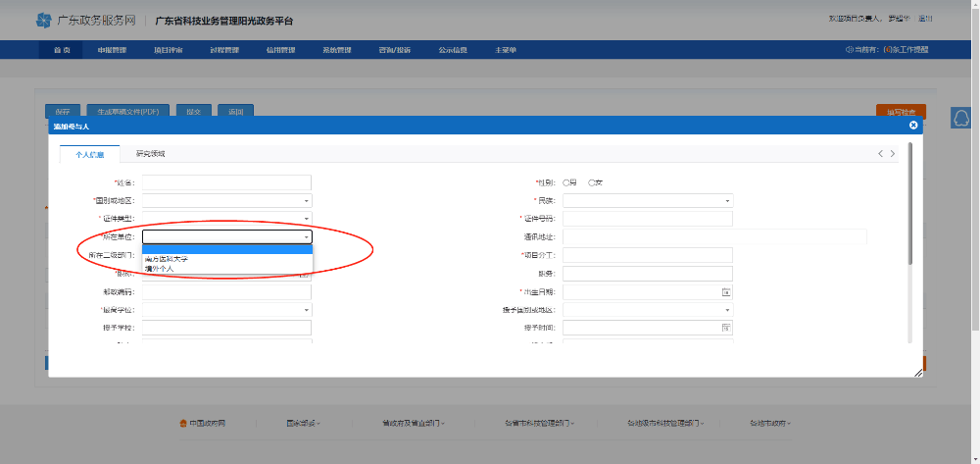Switch to the 研究领域 tab
The image size is (980, 464).
[150, 154]
